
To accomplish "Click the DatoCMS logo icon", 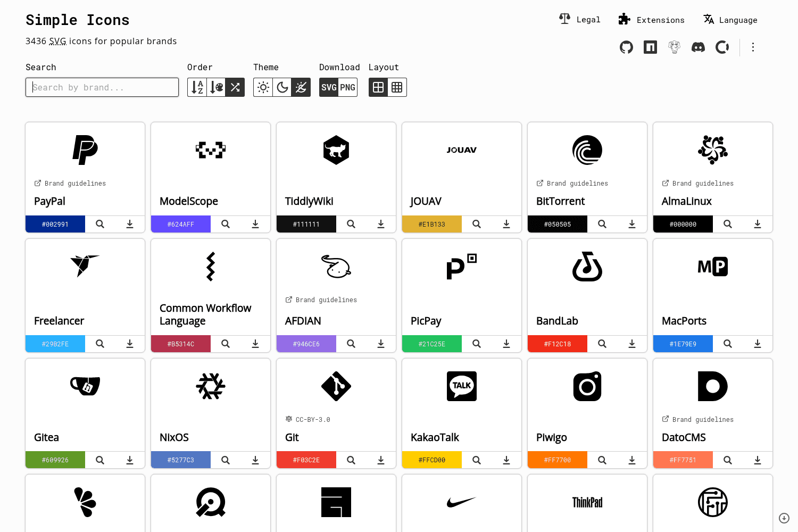I will pyautogui.click(x=713, y=386).
